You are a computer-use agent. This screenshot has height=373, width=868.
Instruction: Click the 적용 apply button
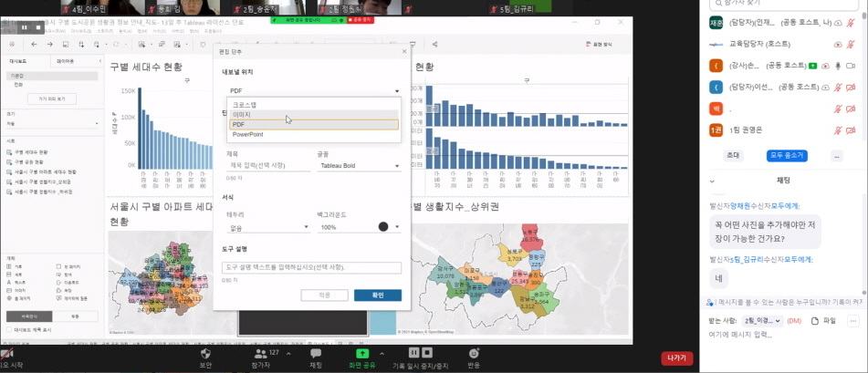pos(324,295)
